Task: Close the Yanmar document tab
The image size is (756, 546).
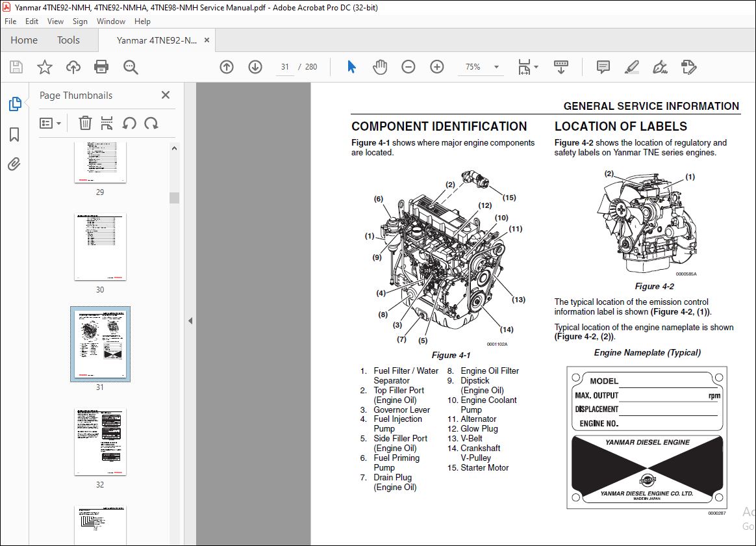Action: coord(207,40)
